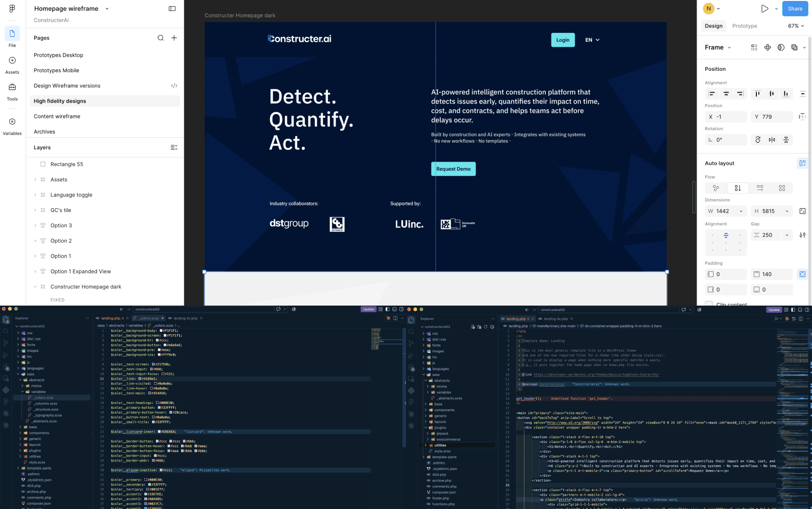Toggle the Auto layout button

pos(802,163)
